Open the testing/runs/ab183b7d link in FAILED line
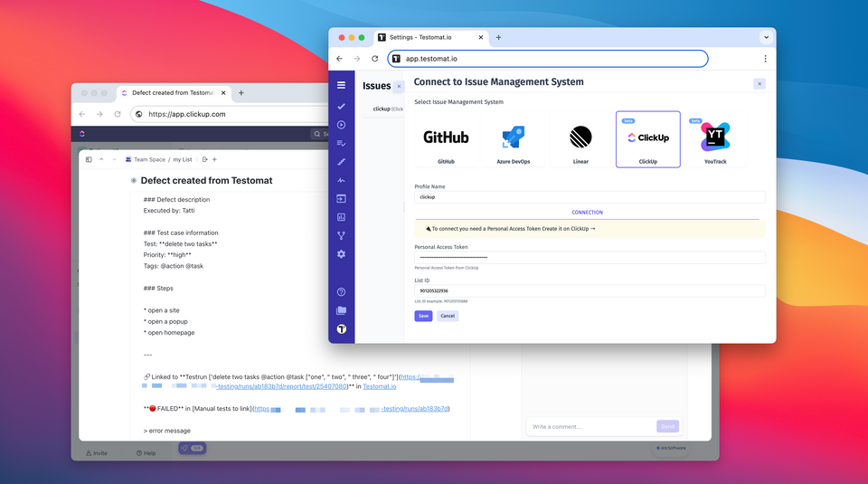This screenshot has height=484, width=868. tap(415, 409)
